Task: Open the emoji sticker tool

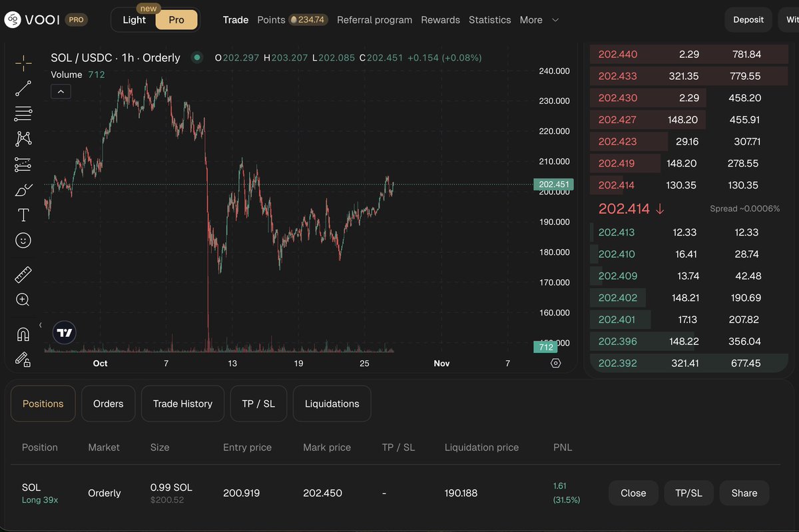Action: (x=23, y=240)
